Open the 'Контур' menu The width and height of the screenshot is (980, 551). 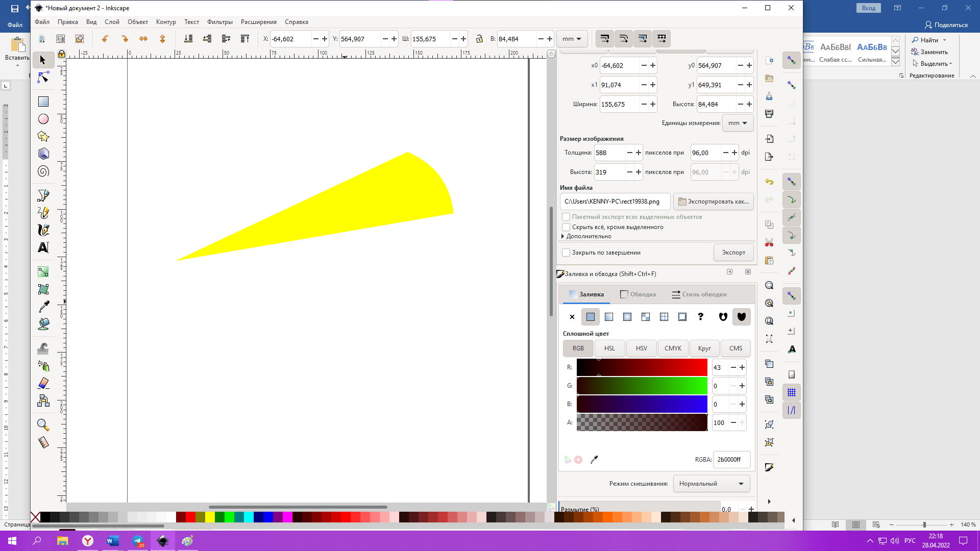[x=166, y=22]
